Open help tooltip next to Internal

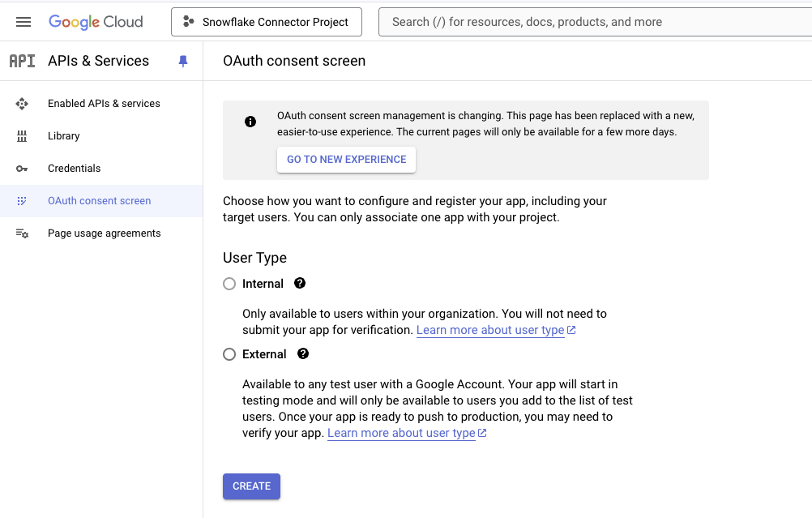tap(300, 283)
